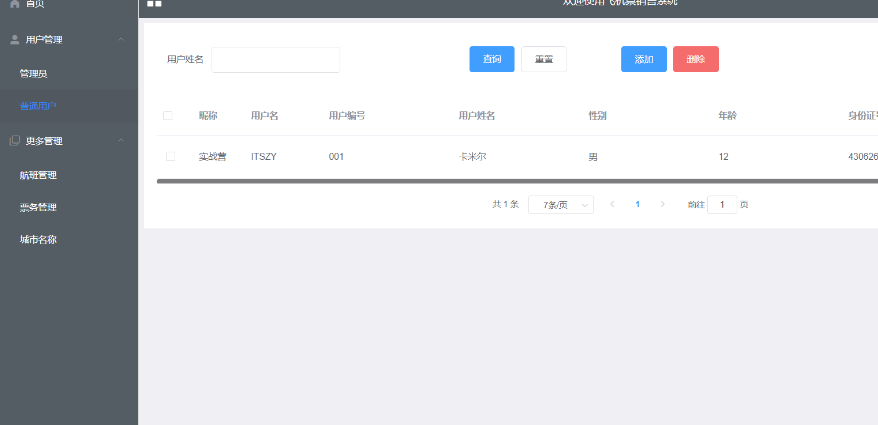The height and width of the screenshot is (425, 878).
Task: Click the 重置 button
Action: pyautogui.click(x=544, y=59)
